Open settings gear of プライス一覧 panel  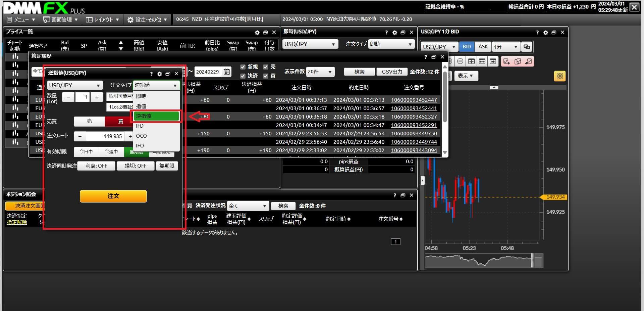tap(257, 33)
